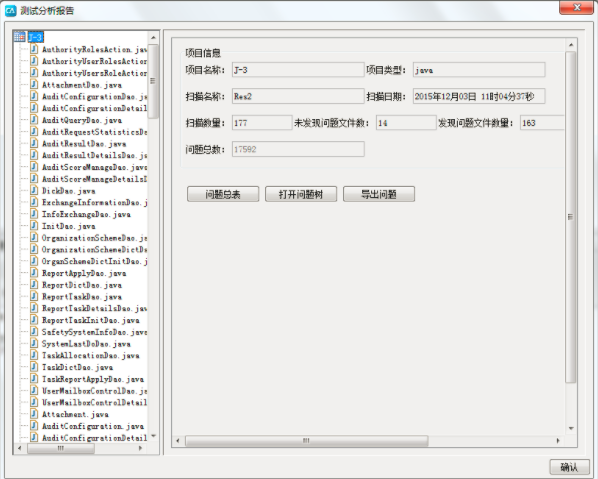Image resolution: width=598 pixels, height=479 pixels.
Task: Click the J-3 project table icon
Action: click(19, 37)
